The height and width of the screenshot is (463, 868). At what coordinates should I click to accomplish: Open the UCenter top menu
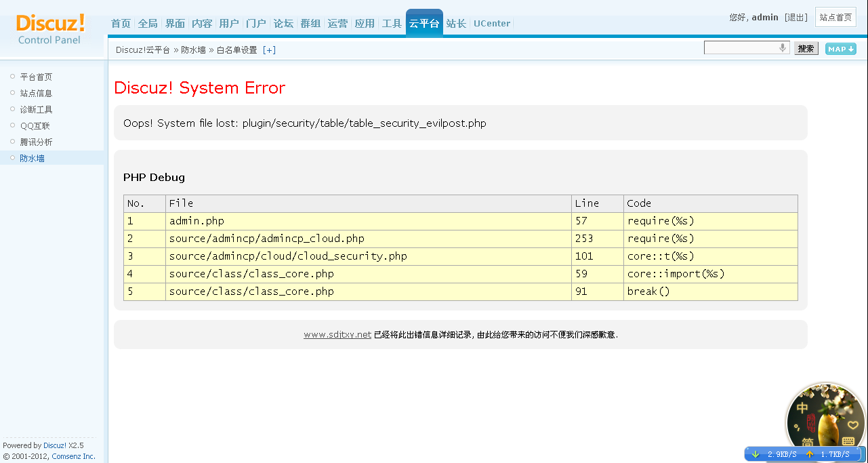[492, 24]
